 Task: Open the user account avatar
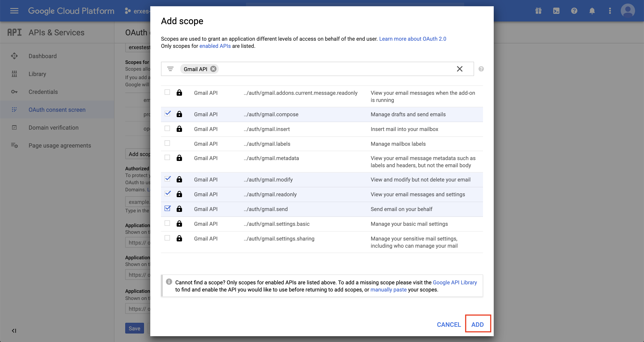tap(628, 11)
